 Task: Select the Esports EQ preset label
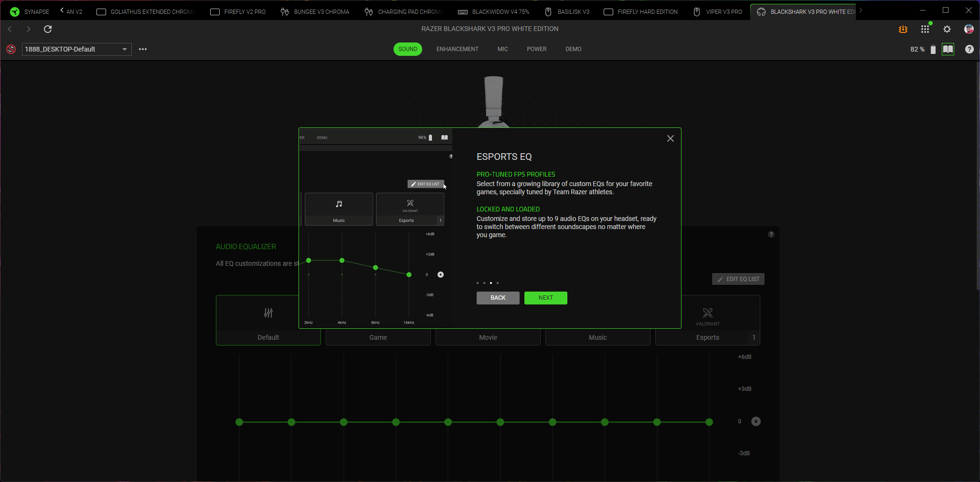(x=708, y=337)
